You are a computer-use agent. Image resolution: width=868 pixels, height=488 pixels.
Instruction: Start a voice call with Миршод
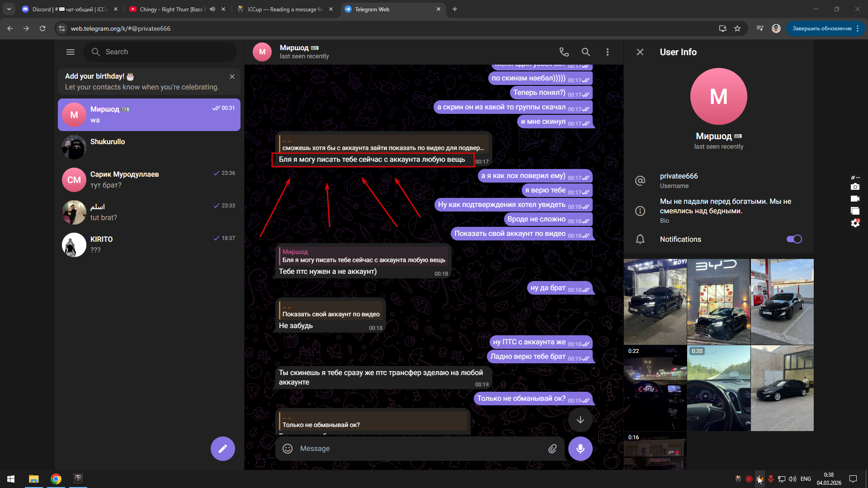point(564,52)
